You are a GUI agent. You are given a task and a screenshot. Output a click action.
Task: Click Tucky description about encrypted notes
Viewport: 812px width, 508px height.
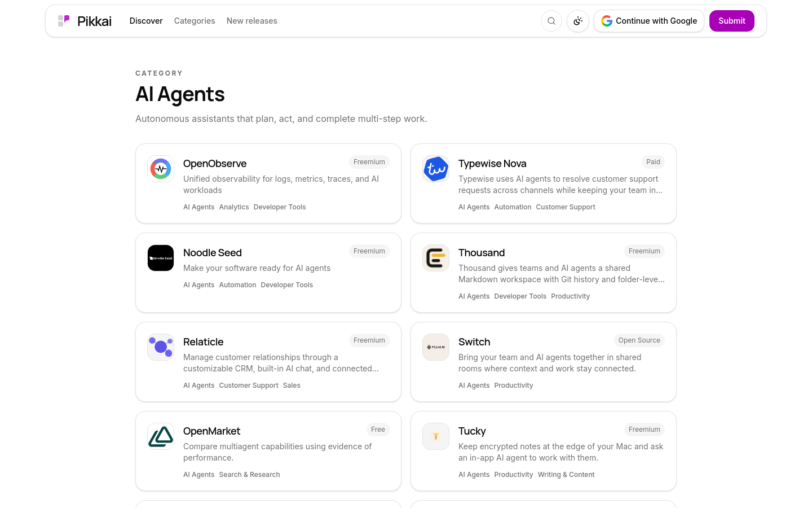click(x=561, y=452)
